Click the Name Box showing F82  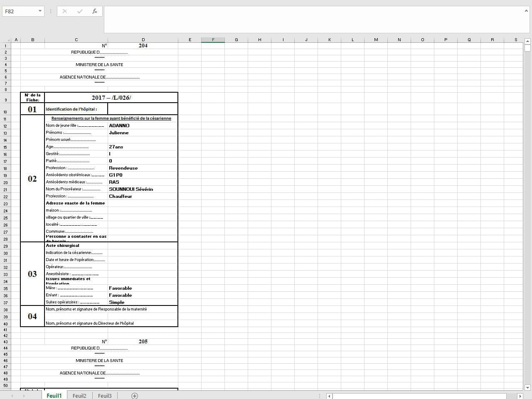[20, 11]
